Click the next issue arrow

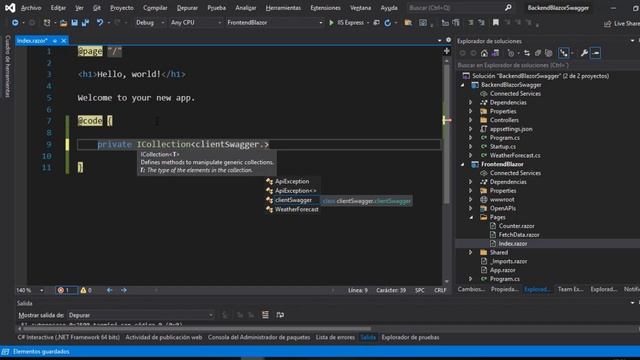(124, 290)
